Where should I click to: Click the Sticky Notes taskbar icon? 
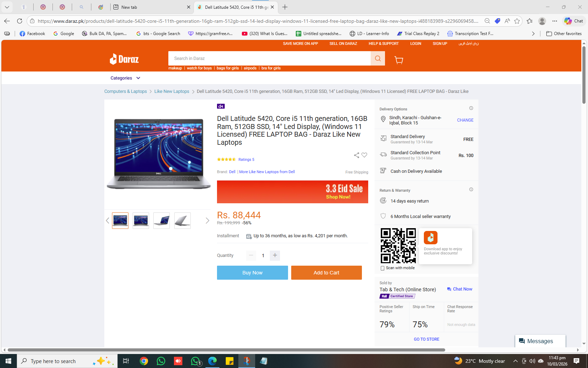pyautogui.click(x=230, y=361)
